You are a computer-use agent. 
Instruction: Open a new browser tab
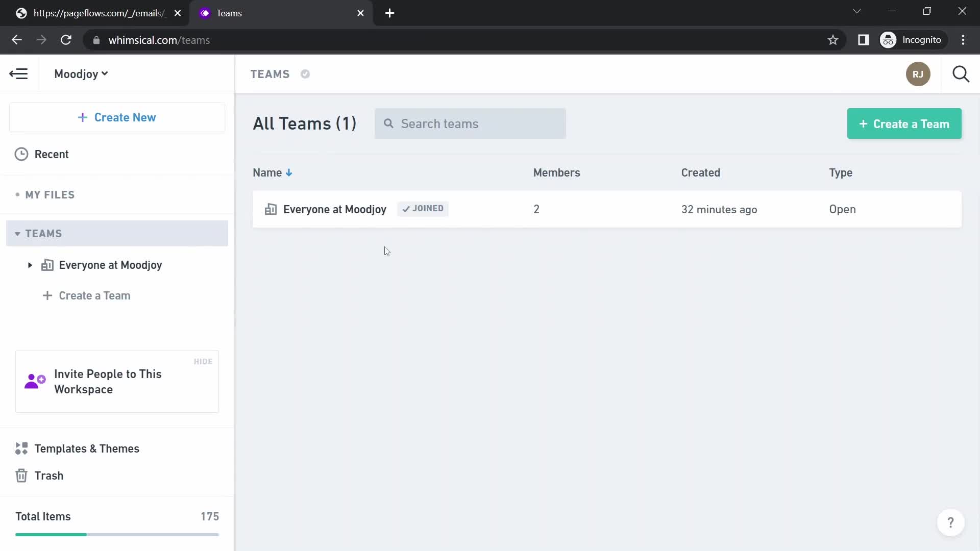389,13
